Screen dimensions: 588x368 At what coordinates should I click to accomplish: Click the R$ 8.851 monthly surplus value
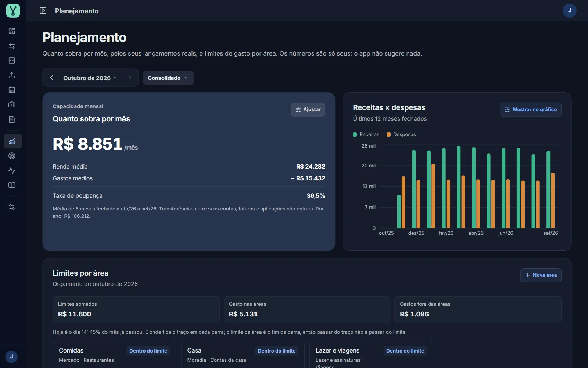tap(87, 144)
